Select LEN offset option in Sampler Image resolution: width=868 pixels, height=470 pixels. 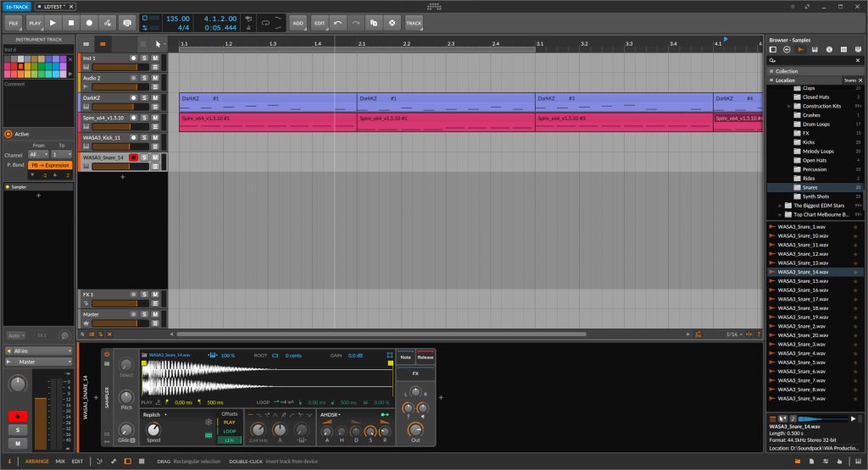[x=229, y=440]
